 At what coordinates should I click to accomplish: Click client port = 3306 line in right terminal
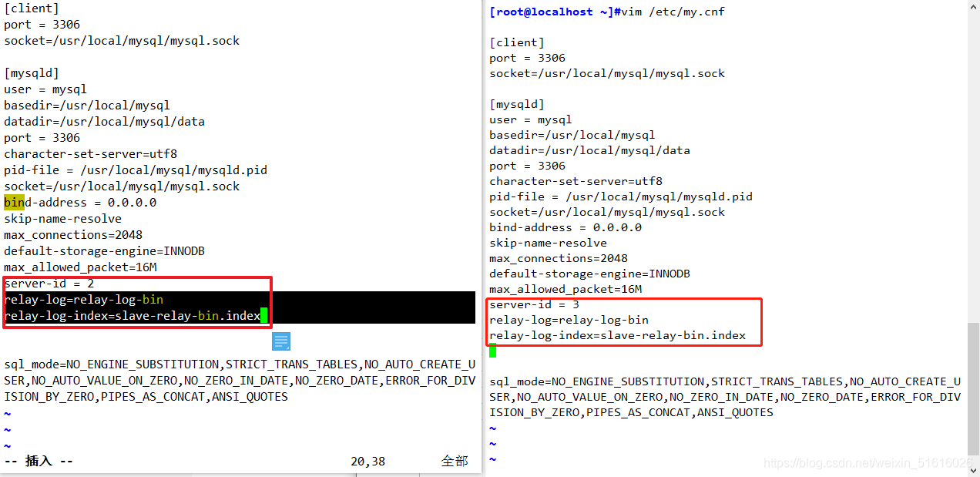[x=527, y=58]
